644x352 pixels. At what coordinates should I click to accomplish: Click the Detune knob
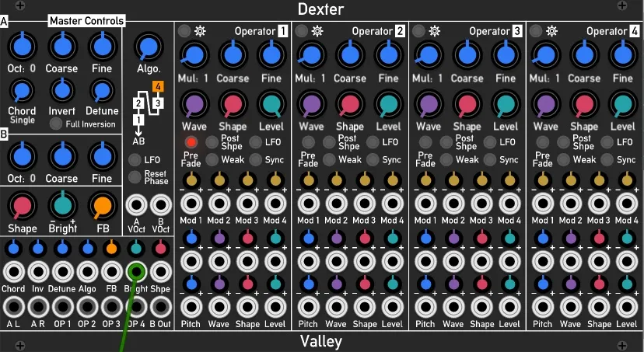point(102,91)
